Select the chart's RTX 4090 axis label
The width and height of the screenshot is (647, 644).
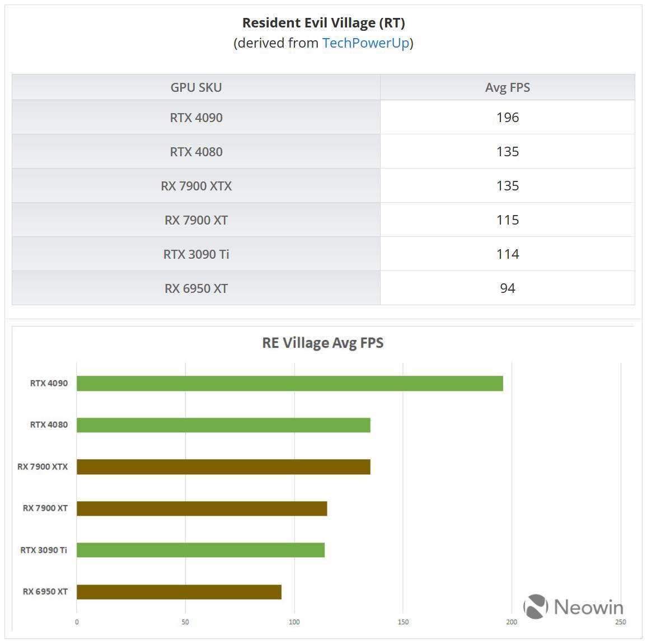pos(49,383)
